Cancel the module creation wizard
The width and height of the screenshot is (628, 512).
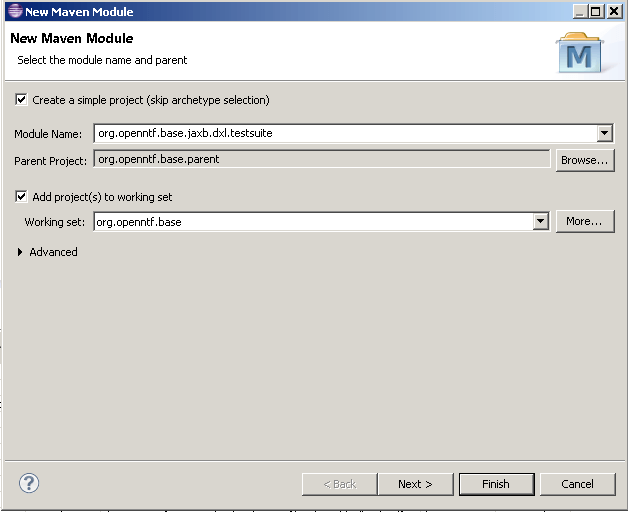coord(577,484)
